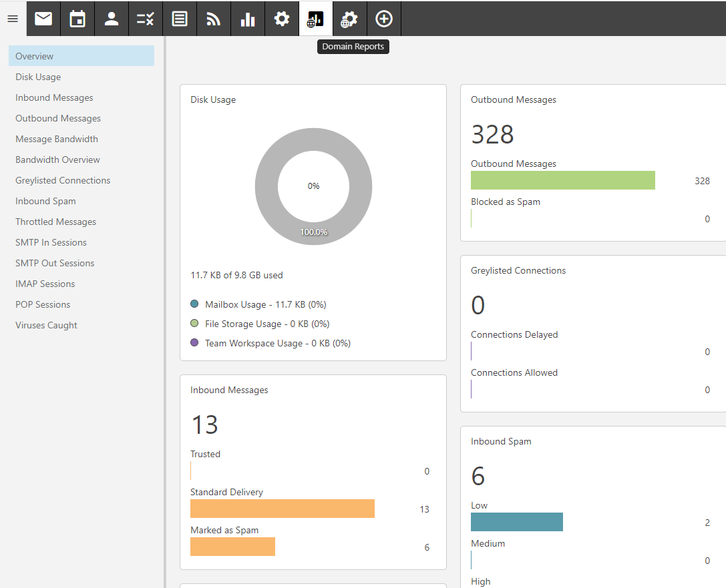The width and height of the screenshot is (726, 588).
Task: Open SMTP In Sessions sidebar item
Action: click(51, 242)
